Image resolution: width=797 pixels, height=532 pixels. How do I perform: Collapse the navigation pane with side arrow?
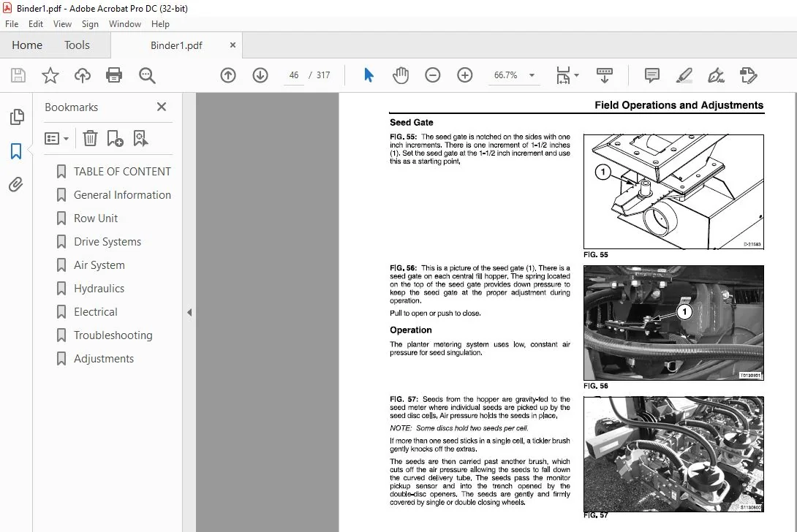[189, 312]
